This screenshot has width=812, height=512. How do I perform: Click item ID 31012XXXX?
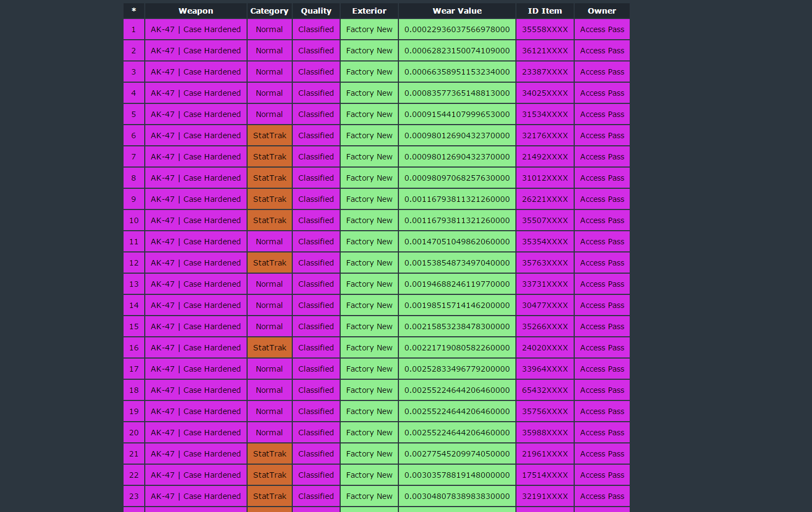[545, 178]
